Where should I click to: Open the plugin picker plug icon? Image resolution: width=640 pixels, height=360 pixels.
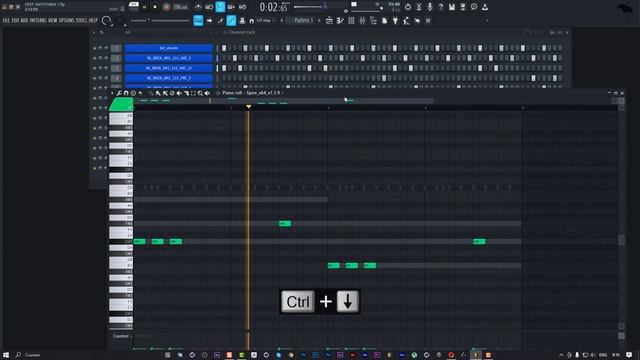click(395, 21)
